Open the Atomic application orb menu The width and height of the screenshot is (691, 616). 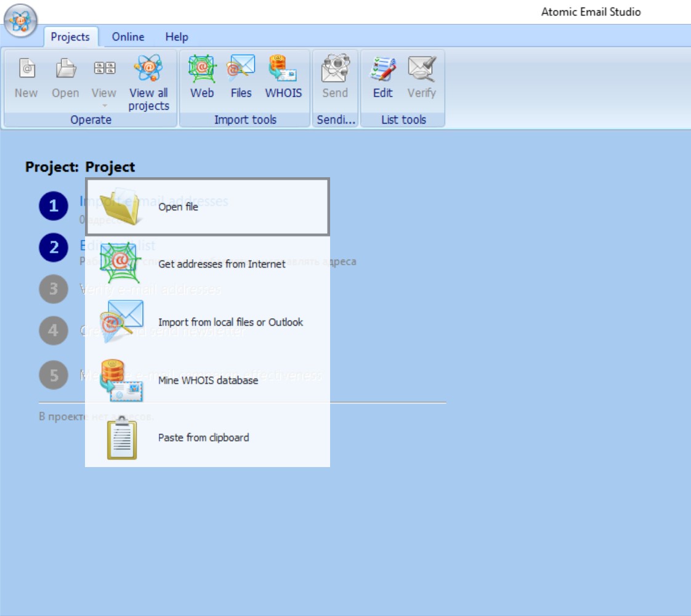coord(20,20)
